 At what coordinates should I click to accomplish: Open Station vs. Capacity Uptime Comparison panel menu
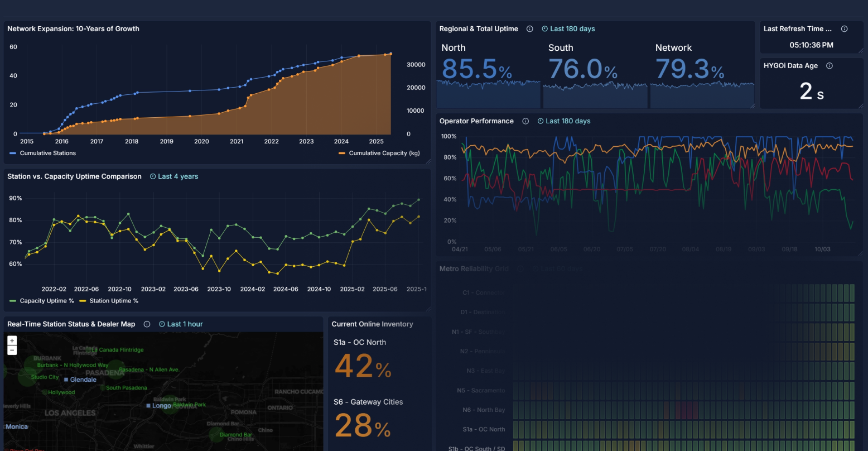(x=74, y=176)
